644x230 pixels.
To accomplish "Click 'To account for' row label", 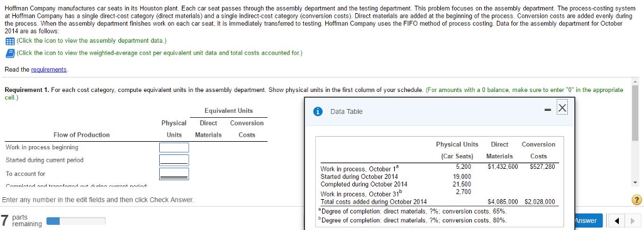I will [25, 174].
